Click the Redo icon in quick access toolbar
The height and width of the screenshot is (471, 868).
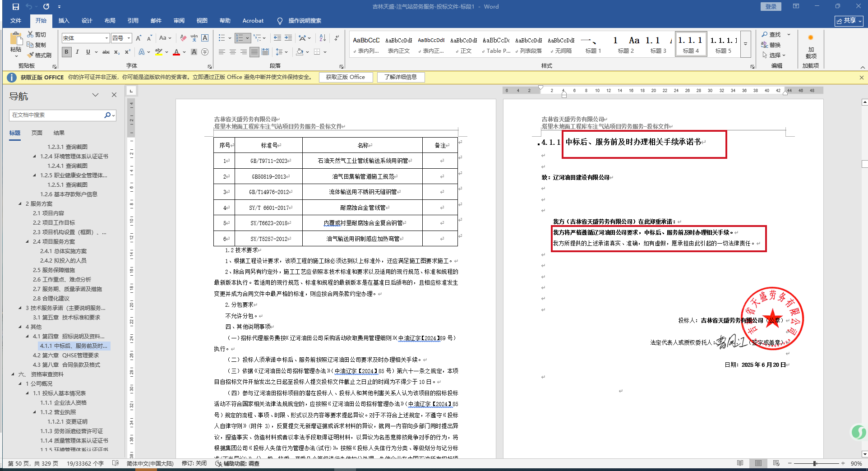(x=46, y=7)
